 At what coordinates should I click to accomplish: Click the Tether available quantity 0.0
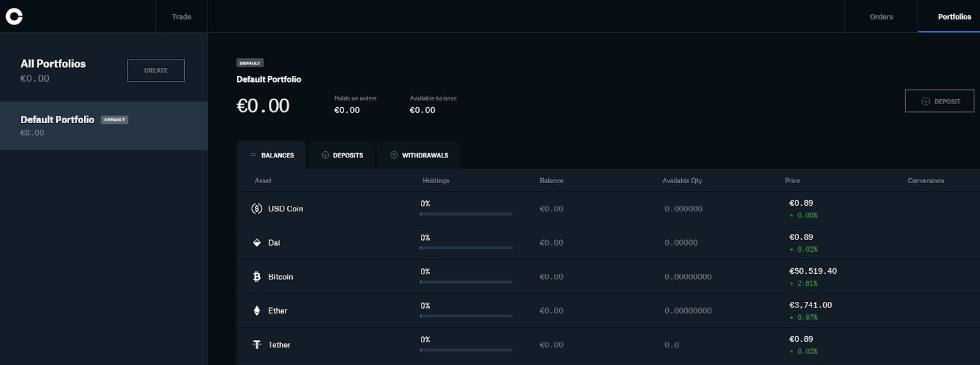[x=671, y=345]
